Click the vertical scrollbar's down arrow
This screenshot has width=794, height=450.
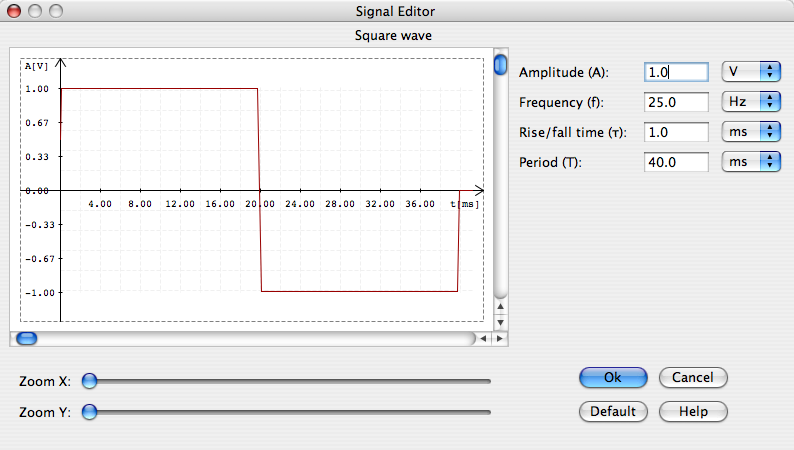pos(501,322)
